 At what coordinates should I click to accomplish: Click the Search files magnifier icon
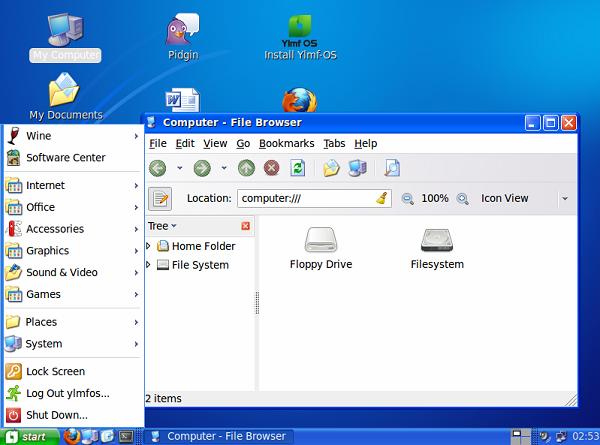[392, 168]
